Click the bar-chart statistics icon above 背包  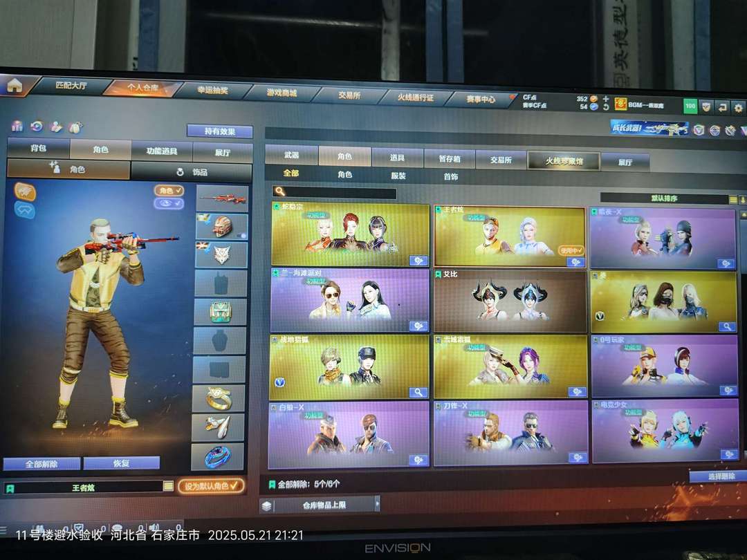click(x=17, y=126)
